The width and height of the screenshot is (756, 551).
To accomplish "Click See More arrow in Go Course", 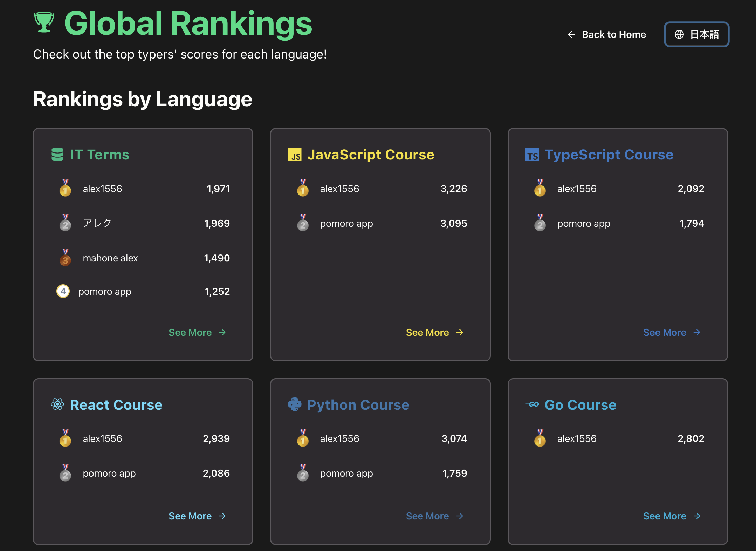I will pos(697,516).
